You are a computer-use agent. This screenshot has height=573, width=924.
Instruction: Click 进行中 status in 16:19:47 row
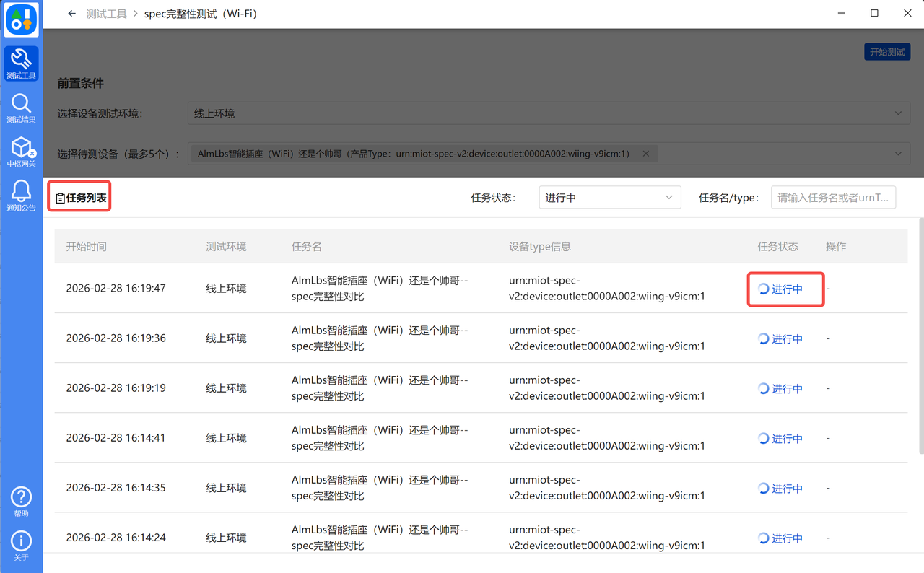pyautogui.click(x=787, y=289)
